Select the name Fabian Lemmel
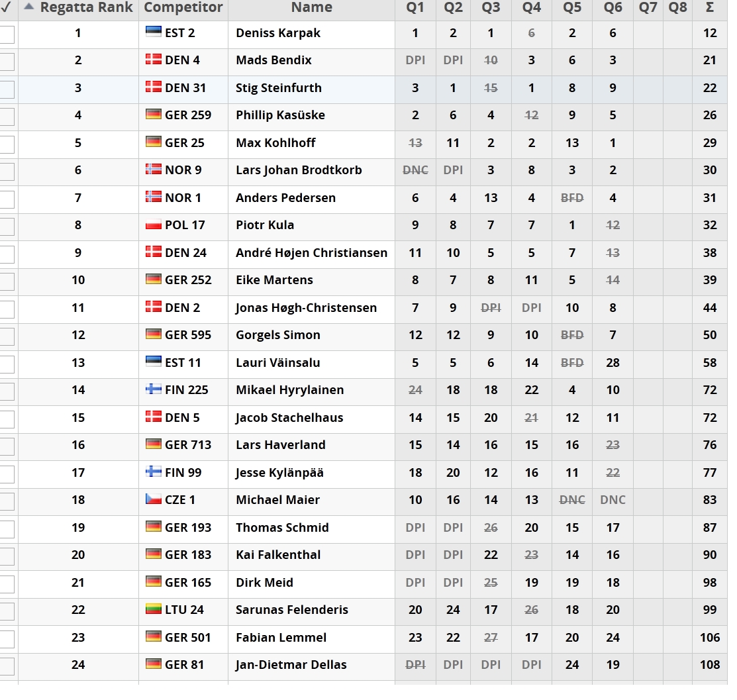The image size is (737, 700). coord(281,638)
